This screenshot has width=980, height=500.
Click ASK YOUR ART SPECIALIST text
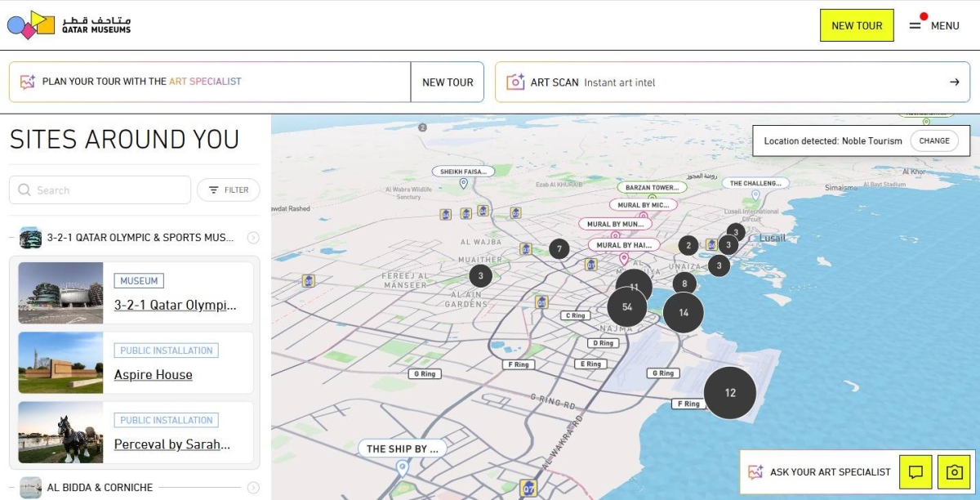tap(831, 472)
